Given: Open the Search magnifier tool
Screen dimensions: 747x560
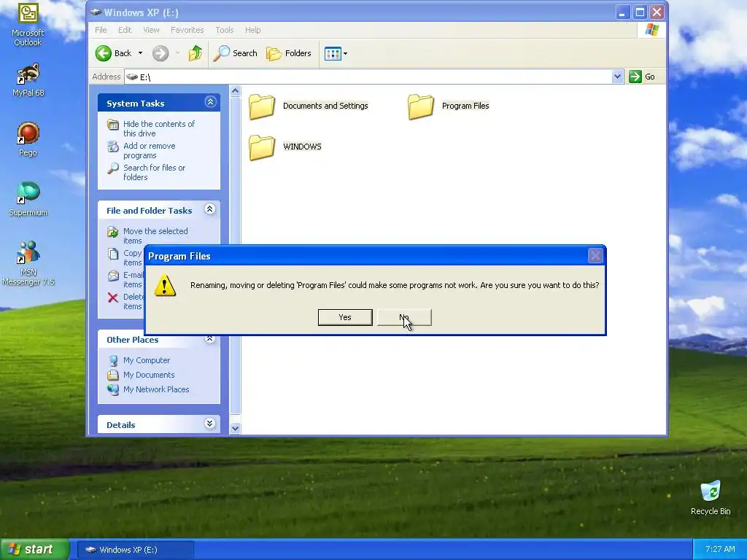Looking at the screenshot, I should point(221,53).
